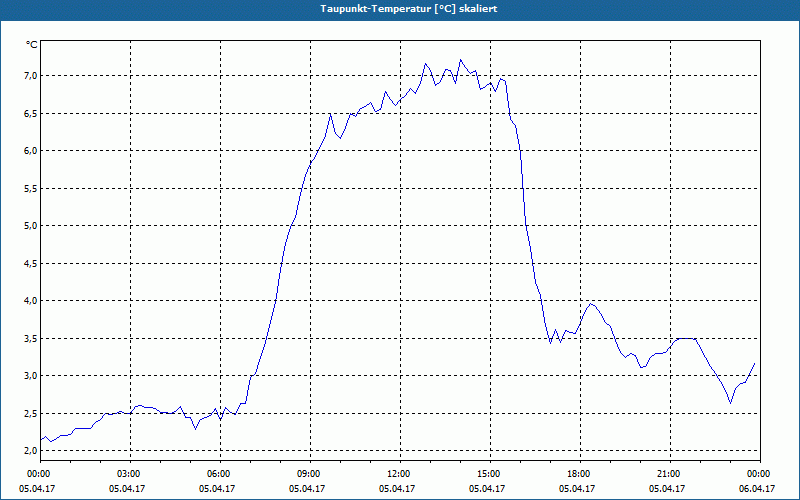The width and height of the screenshot is (800, 500).
Task: Click the 03:00 time label on the x-axis
Action: pos(131,474)
